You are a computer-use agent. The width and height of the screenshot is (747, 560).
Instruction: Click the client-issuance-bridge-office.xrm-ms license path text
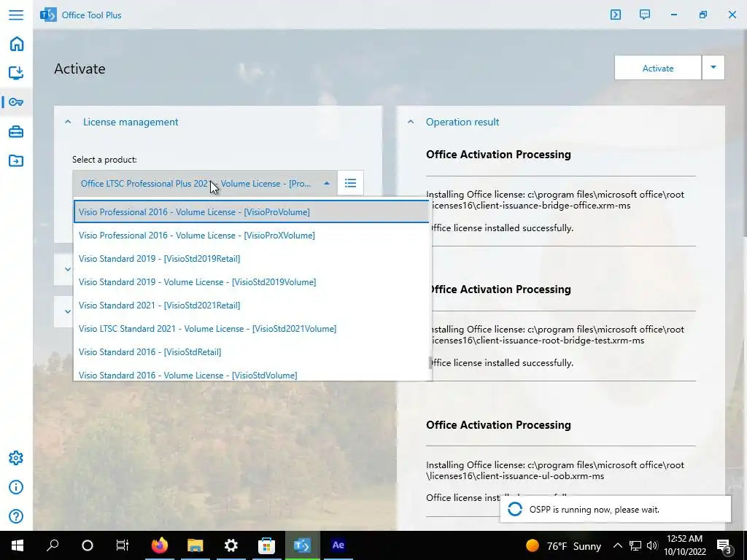pos(555,200)
